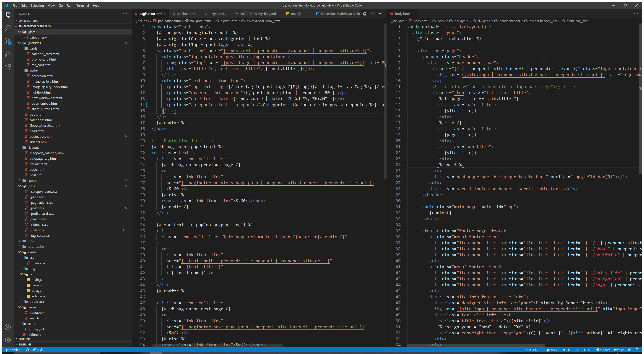The width and height of the screenshot is (644, 354).
Task: Open left editor group more actions menu
Action: pyautogui.click(x=381, y=14)
